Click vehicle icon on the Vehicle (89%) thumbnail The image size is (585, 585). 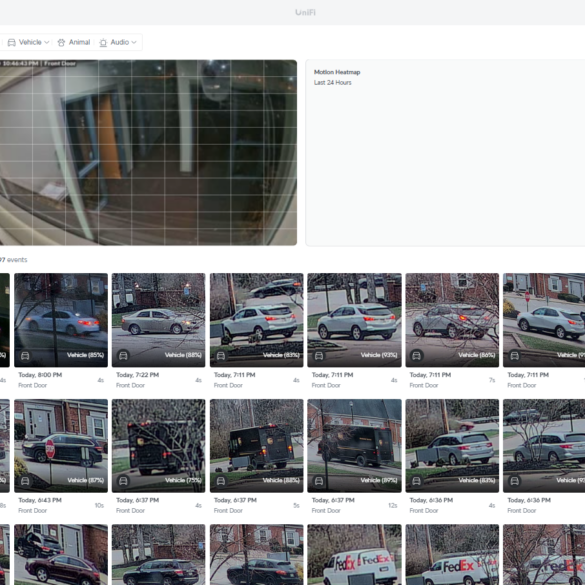click(x=319, y=481)
